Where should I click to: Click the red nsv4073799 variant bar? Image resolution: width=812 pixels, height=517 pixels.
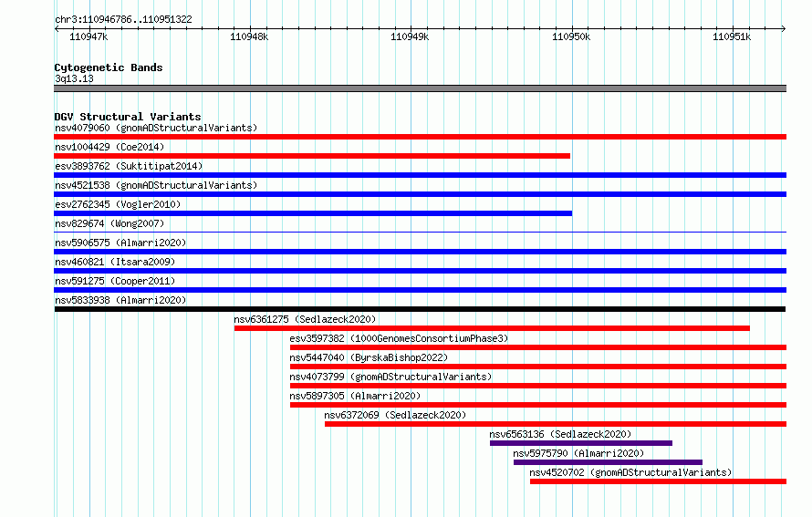point(538,386)
